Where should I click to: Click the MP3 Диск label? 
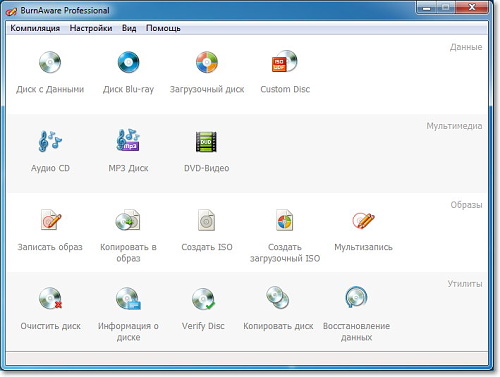[x=128, y=168]
